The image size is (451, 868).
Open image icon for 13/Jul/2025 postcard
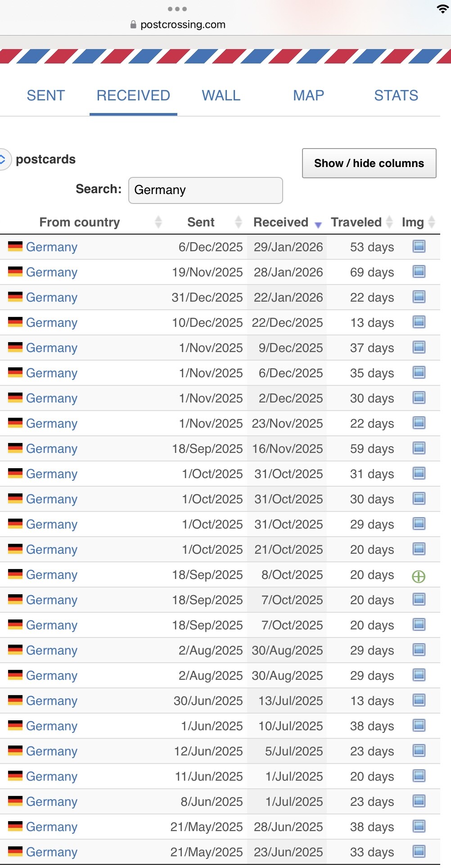(419, 701)
